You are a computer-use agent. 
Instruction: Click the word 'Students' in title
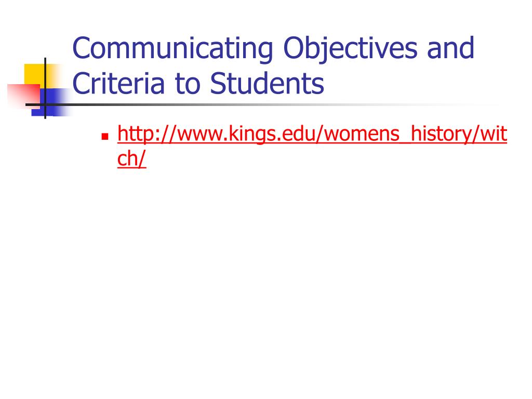pyautogui.click(x=267, y=84)
